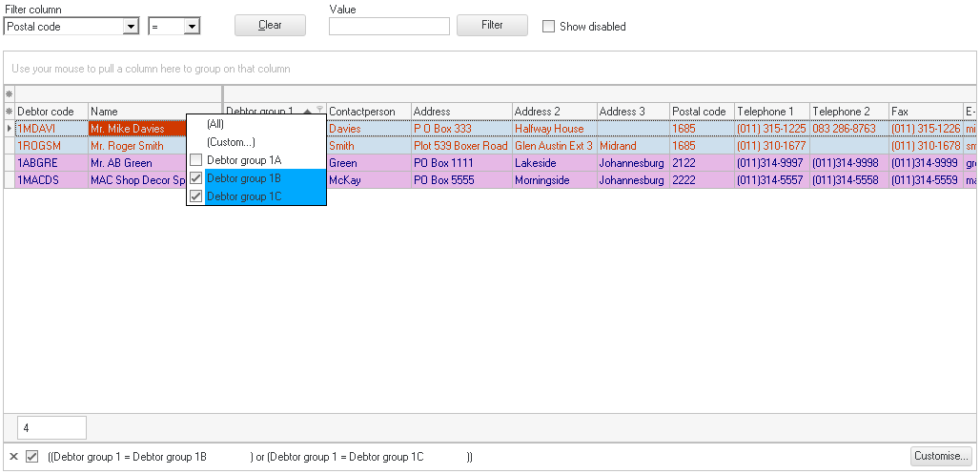Screen dimensions: 980x474
Task: Tick the Debtor group 1A checkbox
Action: pyautogui.click(x=196, y=160)
